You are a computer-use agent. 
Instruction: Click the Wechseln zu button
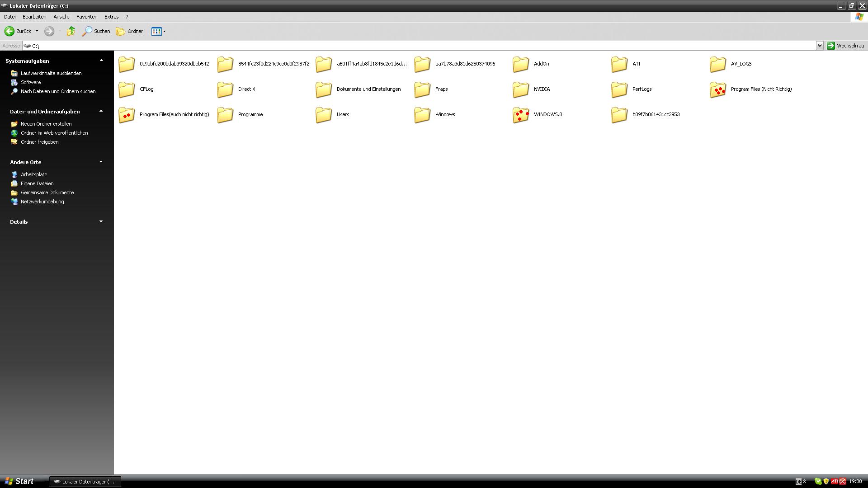(x=845, y=46)
